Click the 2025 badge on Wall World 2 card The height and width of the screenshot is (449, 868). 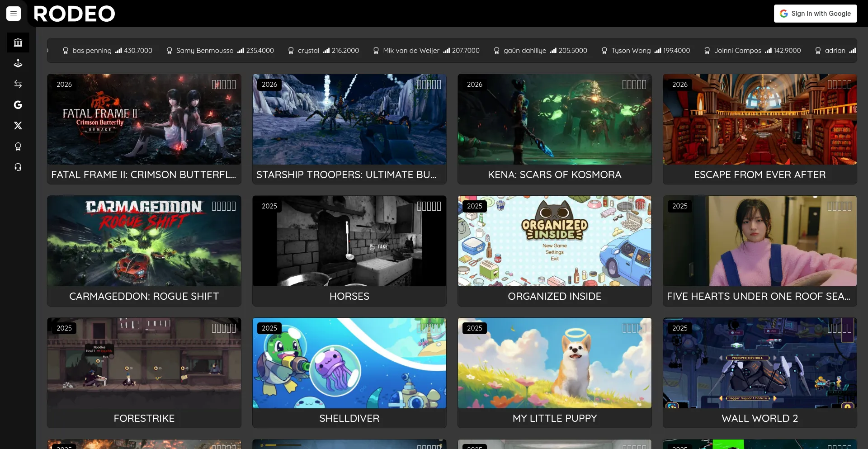pos(680,328)
